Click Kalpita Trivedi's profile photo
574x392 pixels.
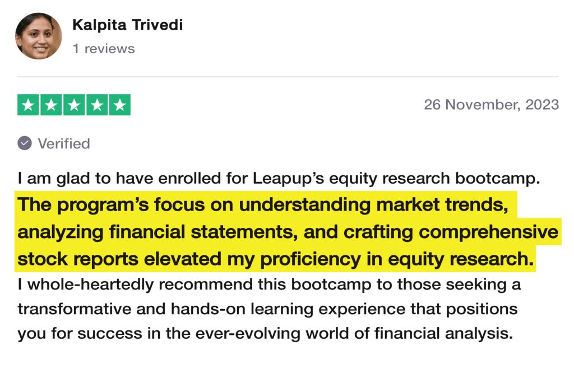tap(39, 36)
